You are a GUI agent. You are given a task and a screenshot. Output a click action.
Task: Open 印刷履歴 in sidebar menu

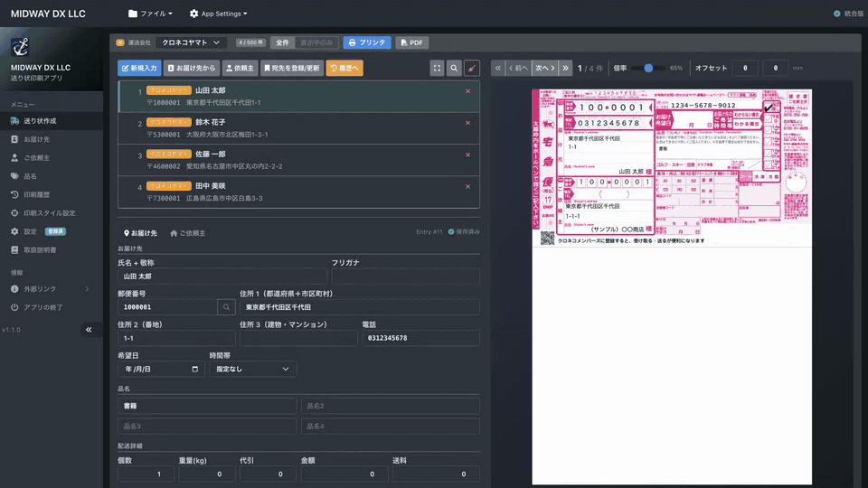click(x=52, y=195)
